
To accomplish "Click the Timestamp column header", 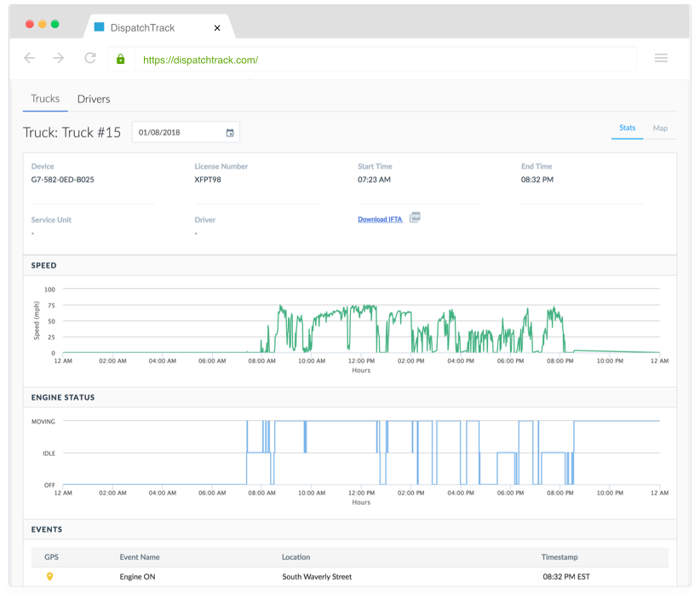I will pyautogui.click(x=559, y=557).
